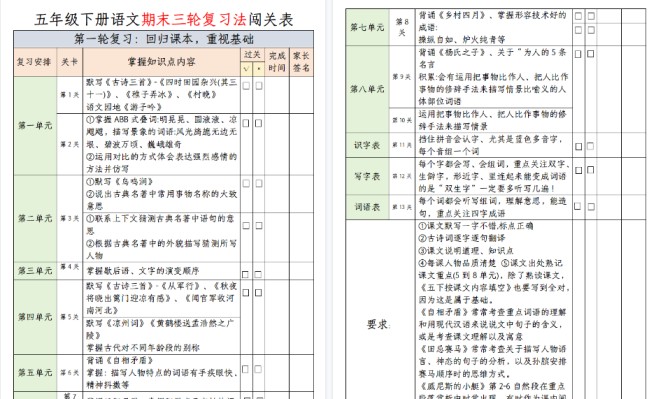Viewport: 656px width, 399px height.
Task: Tick the √ checkbox for 第5关
Action: [x=246, y=293]
